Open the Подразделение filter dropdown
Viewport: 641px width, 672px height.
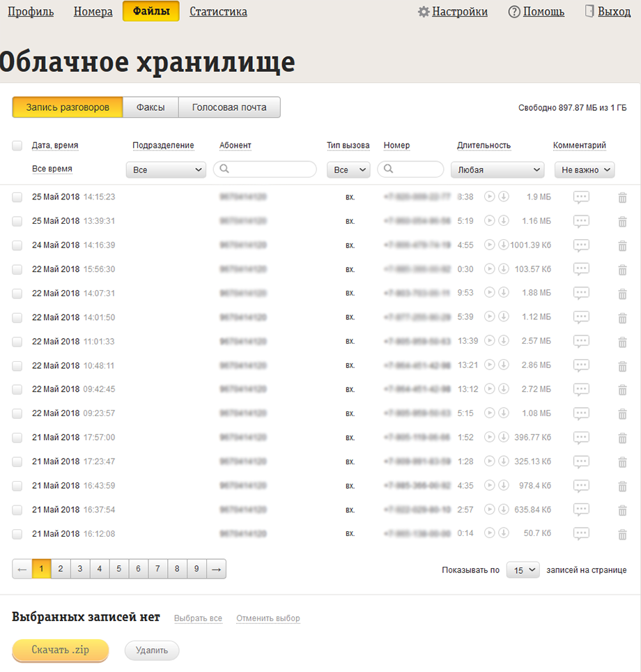tap(166, 169)
